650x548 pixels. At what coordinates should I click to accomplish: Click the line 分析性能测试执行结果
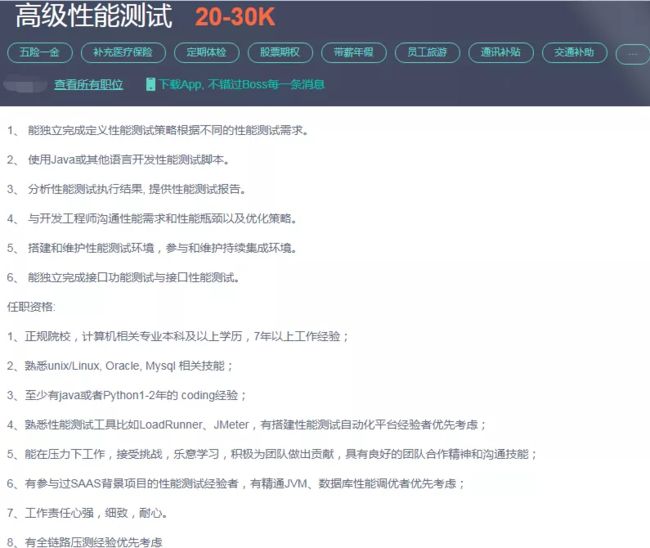(x=126, y=189)
